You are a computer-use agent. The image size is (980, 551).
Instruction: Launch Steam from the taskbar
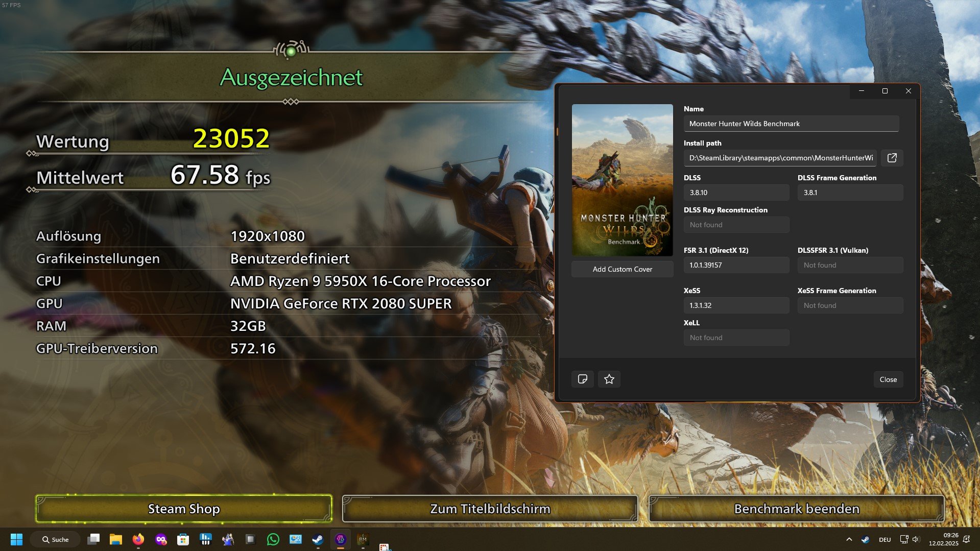(x=318, y=539)
